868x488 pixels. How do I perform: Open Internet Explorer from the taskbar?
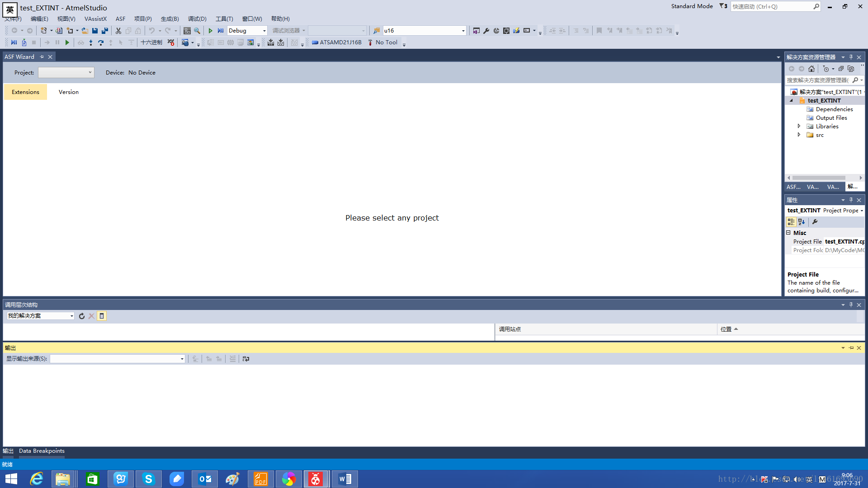coord(36,479)
